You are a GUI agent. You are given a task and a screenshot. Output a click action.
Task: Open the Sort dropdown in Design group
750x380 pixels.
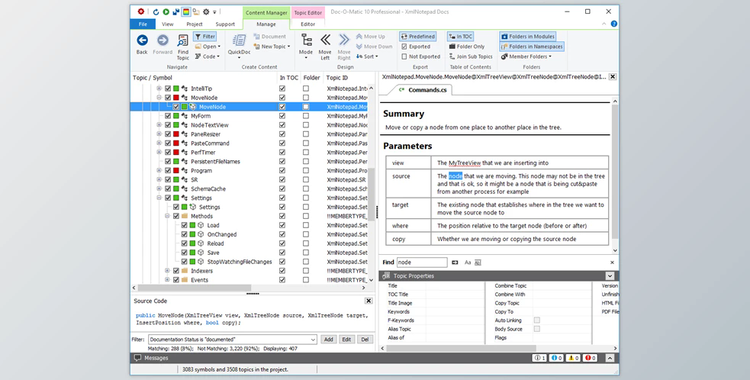[x=367, y=56]
